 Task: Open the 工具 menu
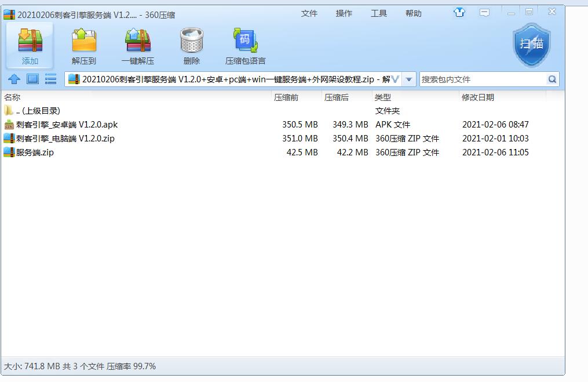(378, 13)
